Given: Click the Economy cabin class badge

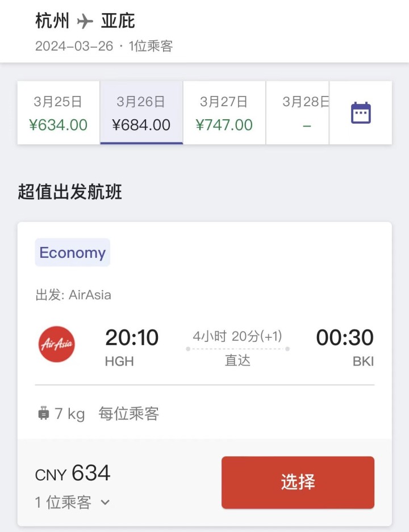Looking at the screenshot, I should [x=73, y=253].
